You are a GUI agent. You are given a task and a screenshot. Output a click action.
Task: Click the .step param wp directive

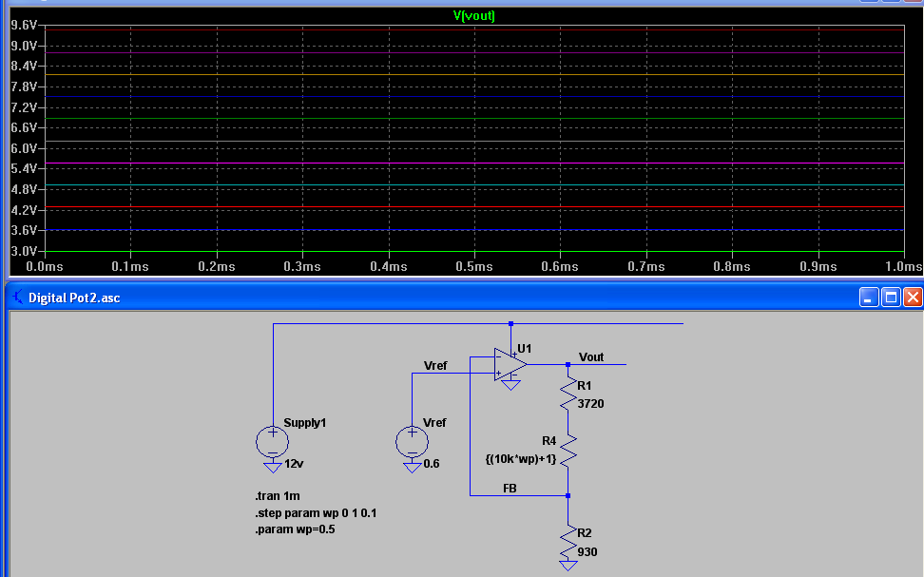coord(316,512)
